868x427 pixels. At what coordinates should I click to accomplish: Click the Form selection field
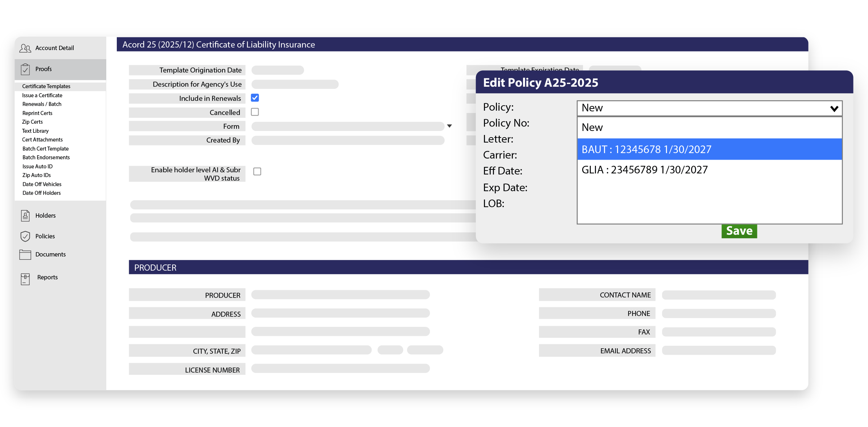point(348,126)
